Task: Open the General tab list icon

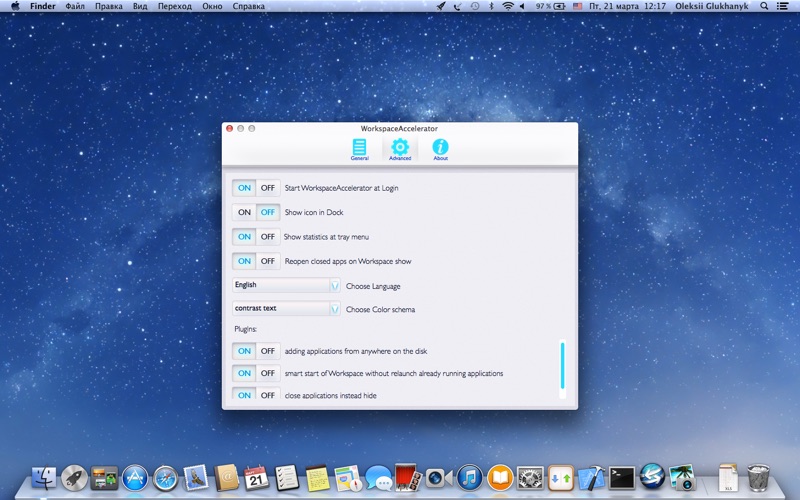Action: 359,149
